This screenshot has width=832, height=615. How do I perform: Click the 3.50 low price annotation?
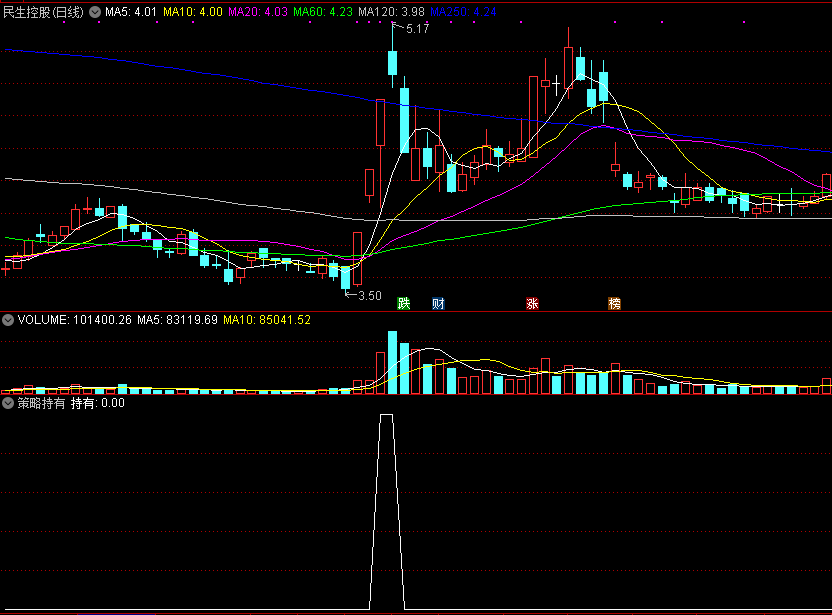point(370,296)
